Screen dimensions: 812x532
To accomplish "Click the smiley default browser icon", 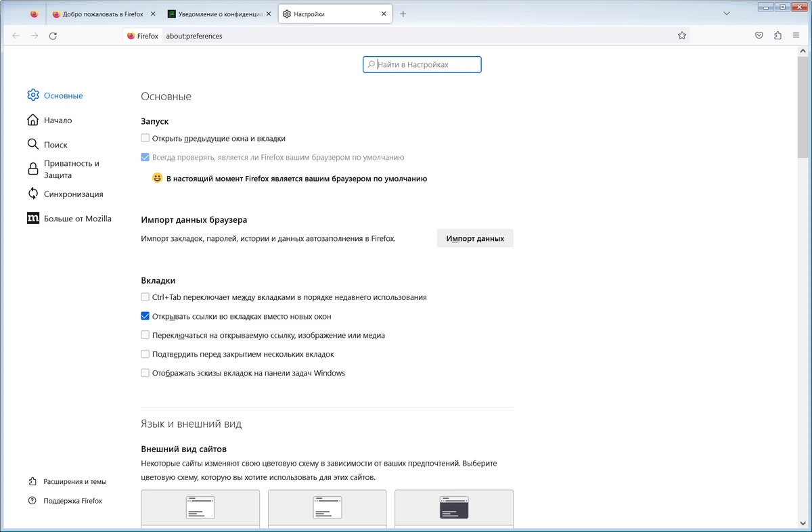I will click(157, 178).
